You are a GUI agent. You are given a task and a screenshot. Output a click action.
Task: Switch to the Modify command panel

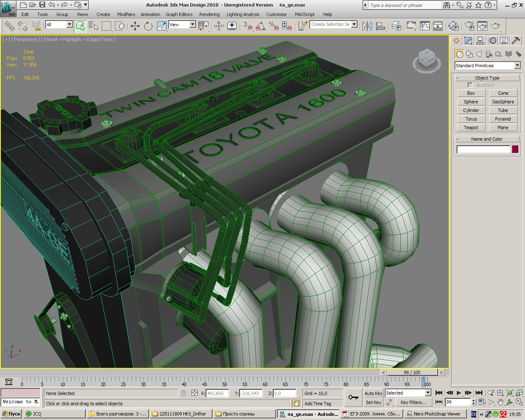point(468,41)
